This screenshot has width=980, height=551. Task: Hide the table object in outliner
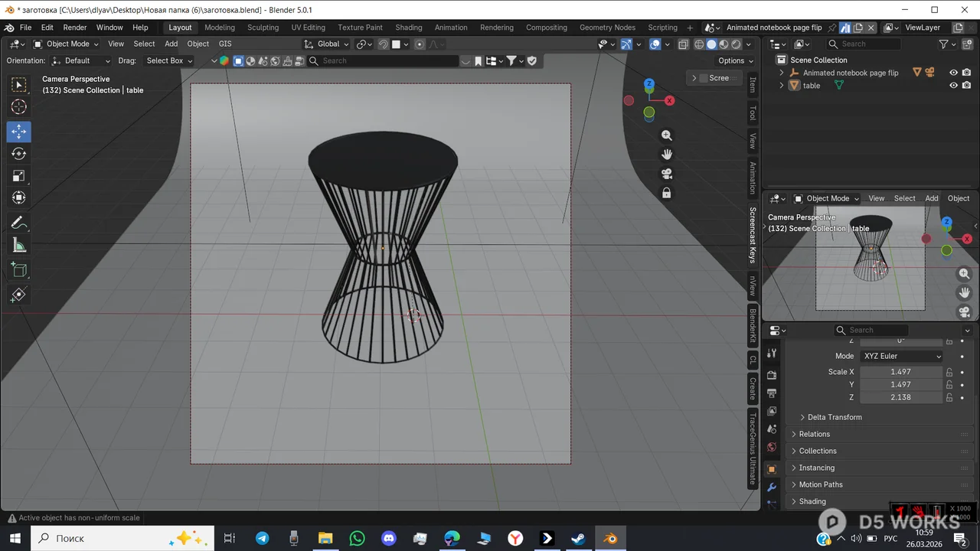point(953,86)
